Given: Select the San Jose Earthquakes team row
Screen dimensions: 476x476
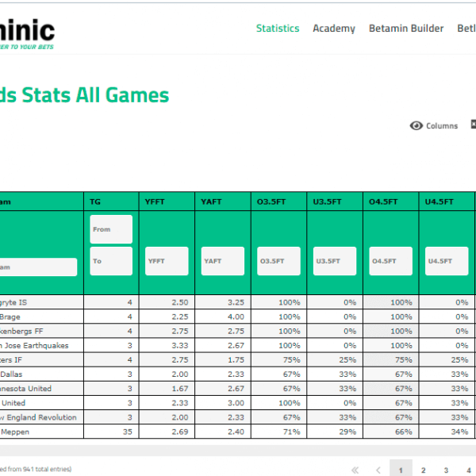Looking at the screenshot, I should 237,345.
